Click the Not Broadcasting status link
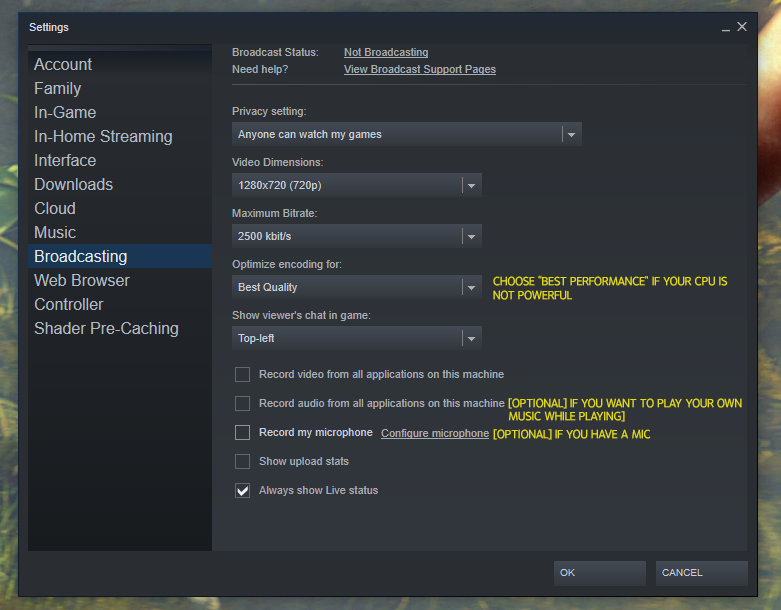Viewport: 781px width, 610px height. (x=386, y=52)
